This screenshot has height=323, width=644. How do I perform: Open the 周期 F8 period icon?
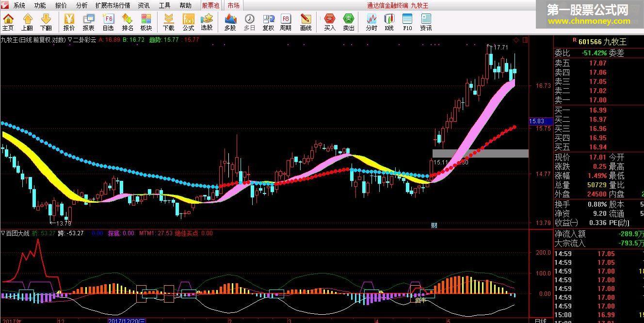click(x=286, y=22)
